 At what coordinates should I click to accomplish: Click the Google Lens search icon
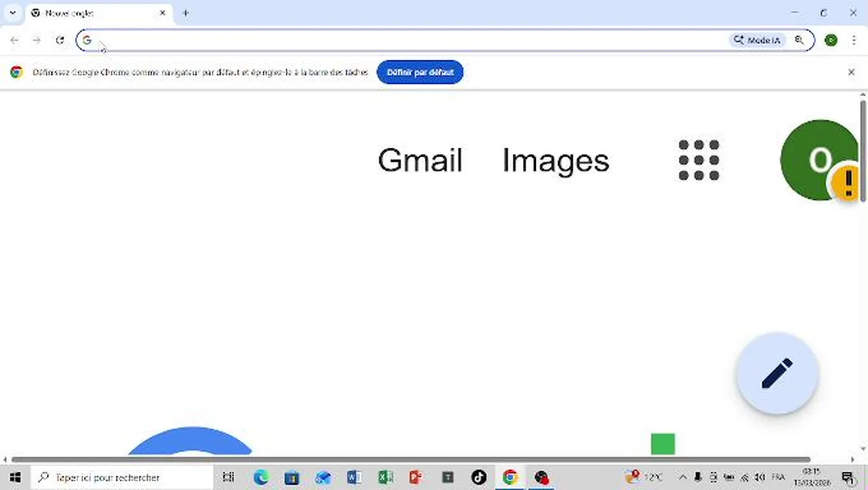tap(799, 40)
